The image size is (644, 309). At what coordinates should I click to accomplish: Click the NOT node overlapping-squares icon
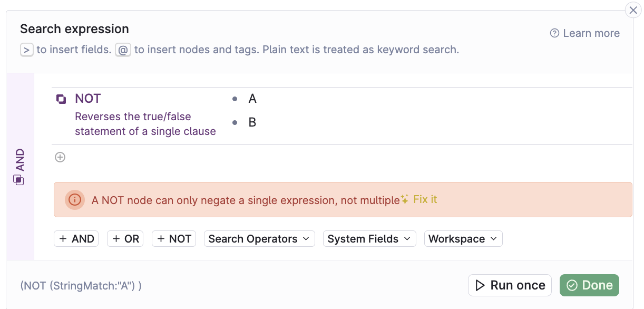61,99
